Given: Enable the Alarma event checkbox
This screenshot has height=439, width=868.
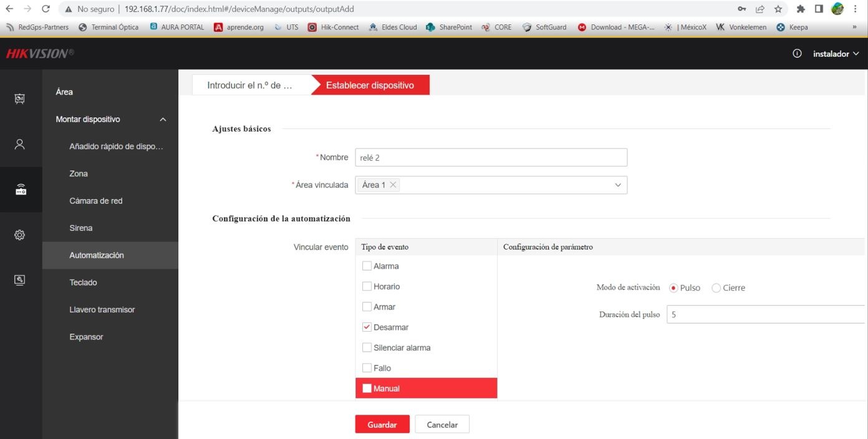Looking at the screenshot, I should [x=367, y=266].
